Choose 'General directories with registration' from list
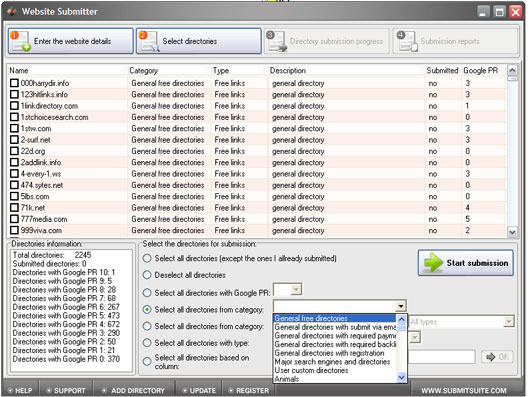This screenshot has width=530, height=397. coord(330,353)
